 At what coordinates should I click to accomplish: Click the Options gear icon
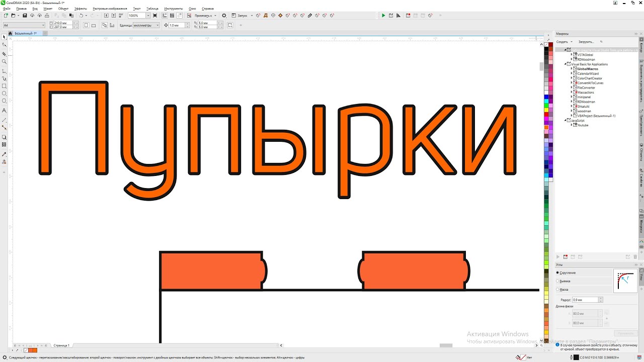[224, 16]
